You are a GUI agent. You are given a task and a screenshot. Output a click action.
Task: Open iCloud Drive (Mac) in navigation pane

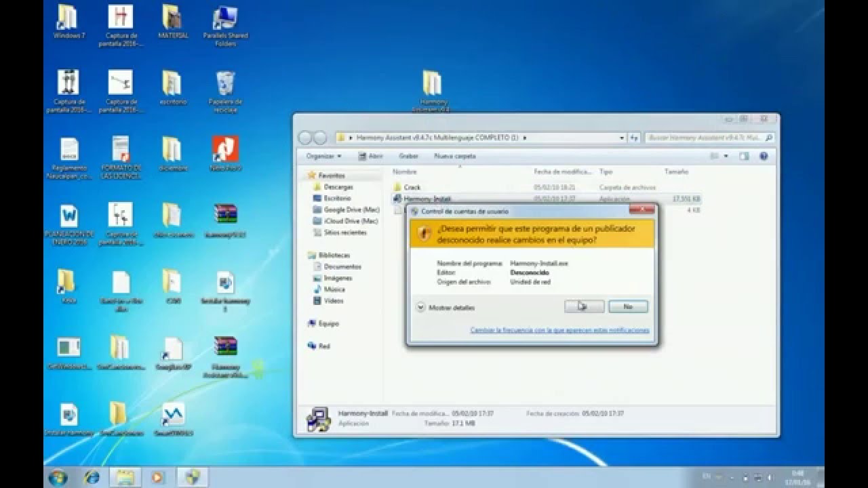point(351,221)
